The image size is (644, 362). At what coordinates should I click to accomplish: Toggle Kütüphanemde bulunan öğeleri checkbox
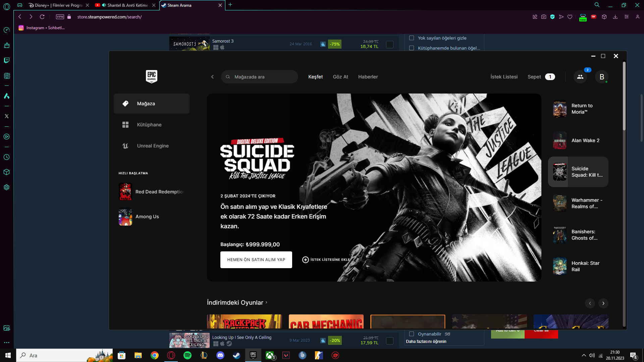point(412,48)
